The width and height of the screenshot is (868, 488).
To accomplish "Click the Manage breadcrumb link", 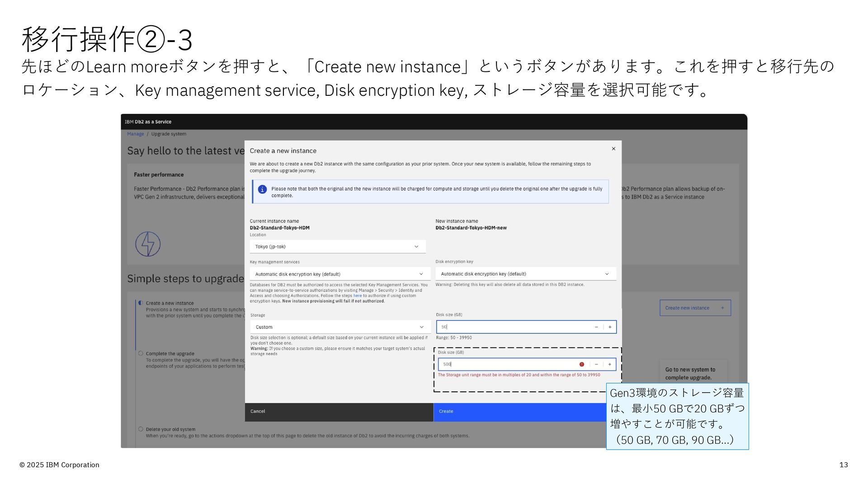I will coord(135,134).
